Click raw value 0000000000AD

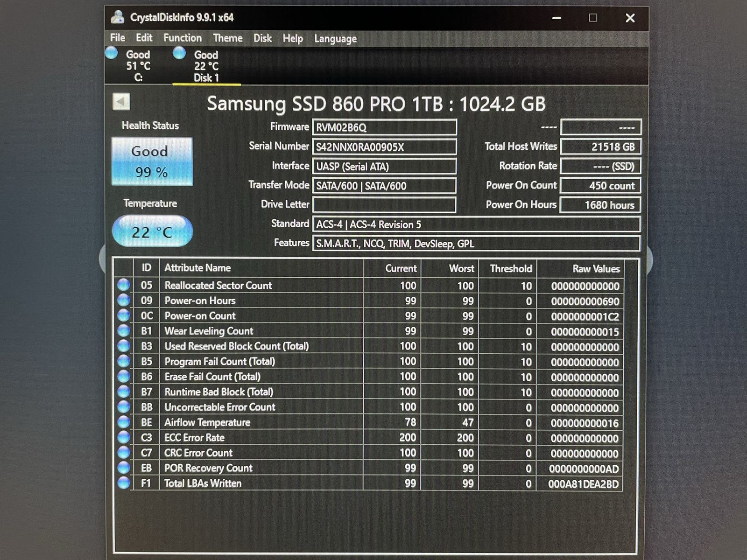[584, 469]
